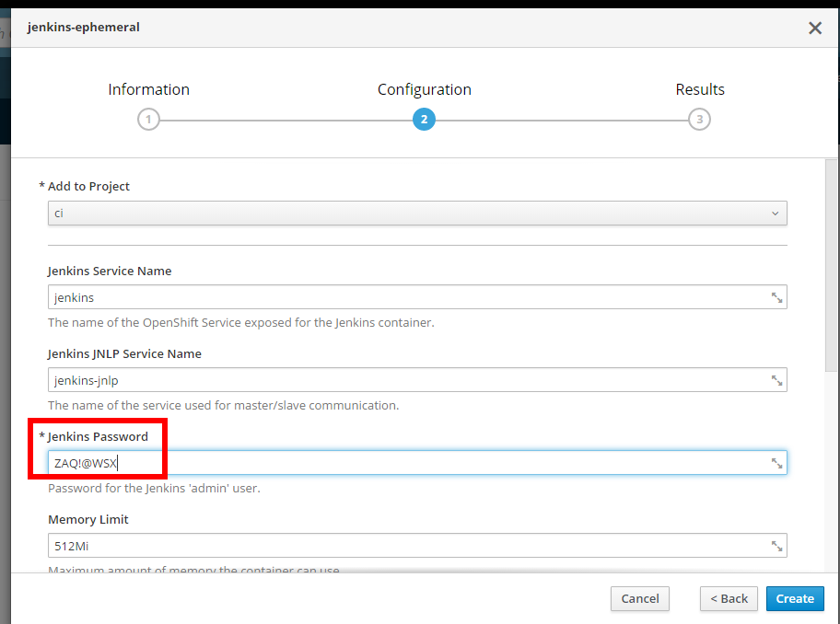Go back with the Back button
Image resolution: width=840 pixels, height=624 pixels.
(729, 598)
